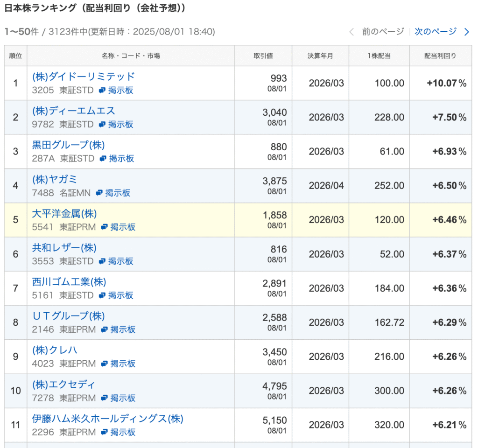Click stock code 5541 東証PRM text
This screenshot has height=448, width=478.
coord(64,227)
